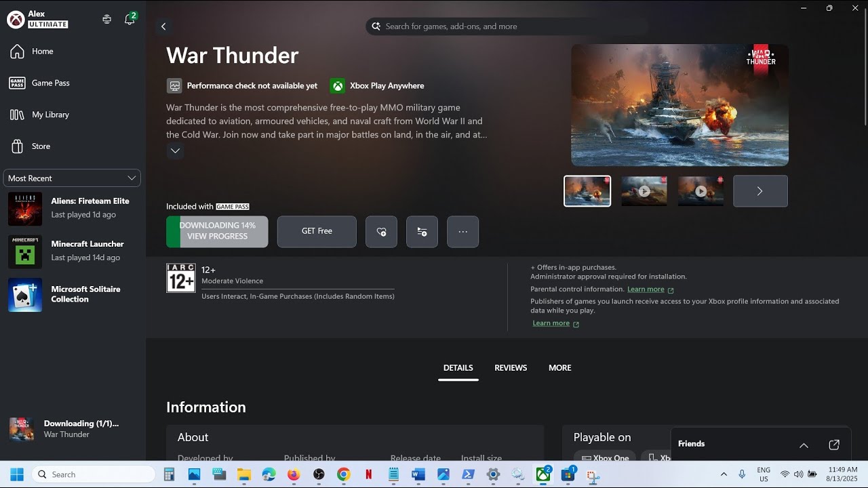The height and width of the screenshot is (488, 868).
Task: Open the ENG US language indicator
Action: [764, 474]
